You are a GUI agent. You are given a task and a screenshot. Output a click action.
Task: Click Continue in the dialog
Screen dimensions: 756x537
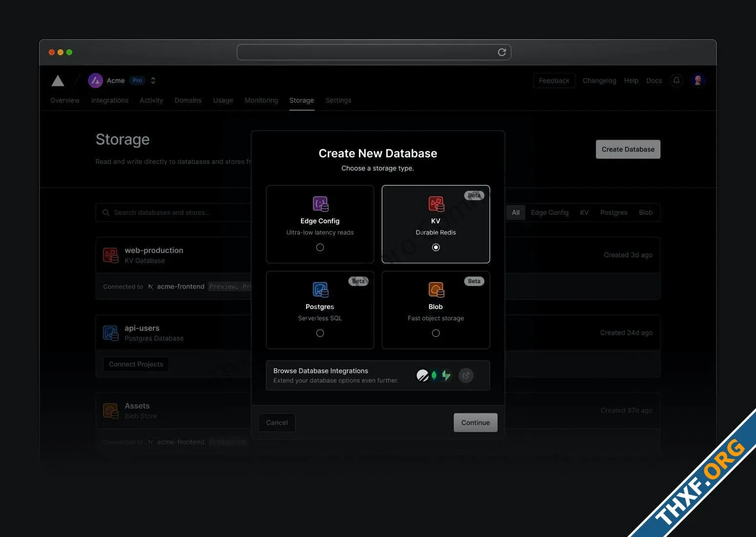tap(476, 423)
